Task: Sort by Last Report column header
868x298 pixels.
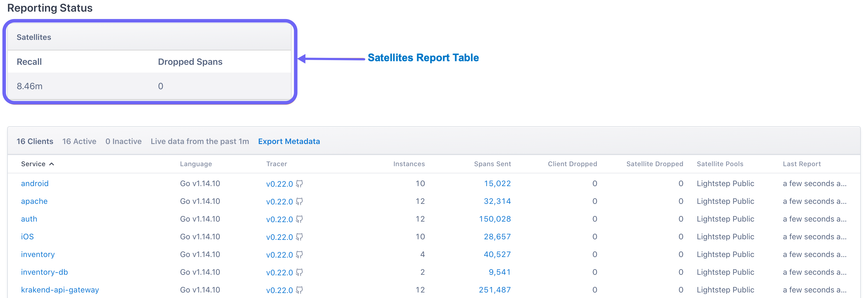Action: coord(801,164)
